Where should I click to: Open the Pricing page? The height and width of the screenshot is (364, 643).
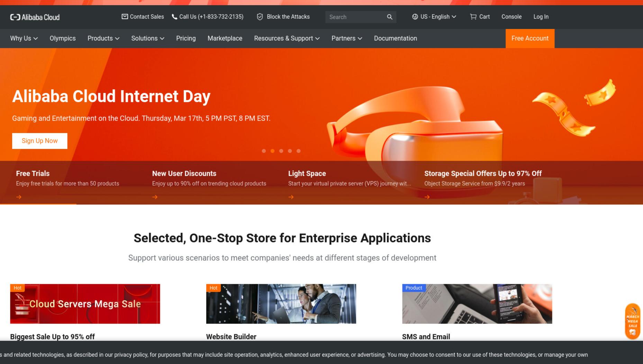186,38
